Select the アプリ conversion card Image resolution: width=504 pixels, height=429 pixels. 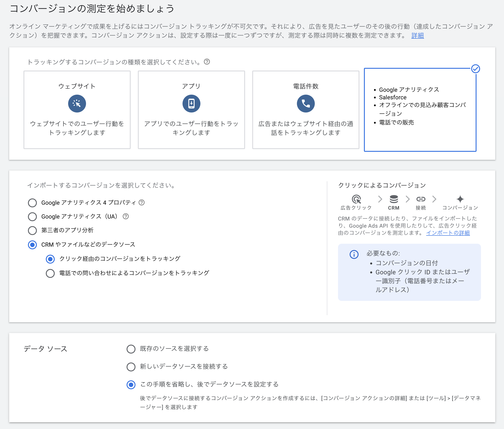click(191, 110)
